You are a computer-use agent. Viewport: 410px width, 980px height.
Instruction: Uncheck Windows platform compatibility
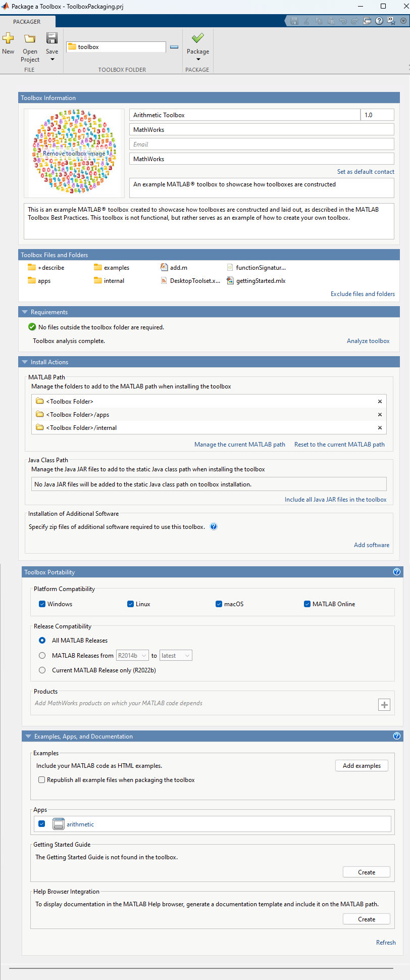(x=42, y=604)
